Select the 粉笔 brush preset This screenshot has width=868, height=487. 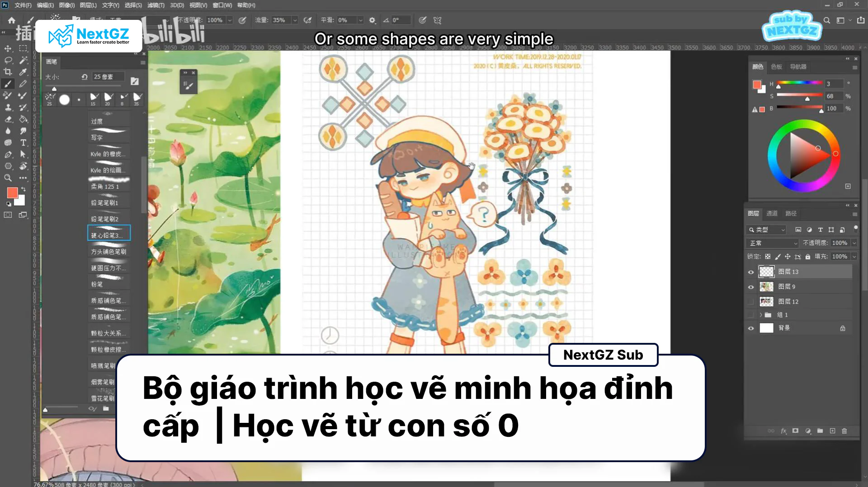point(109,281)
